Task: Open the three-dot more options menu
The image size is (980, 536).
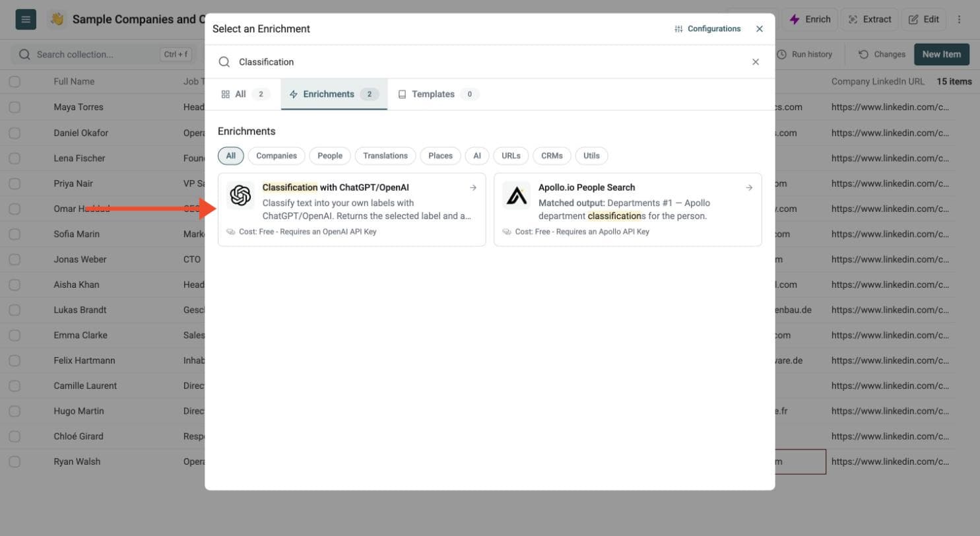Action: (x=960, y=19)
